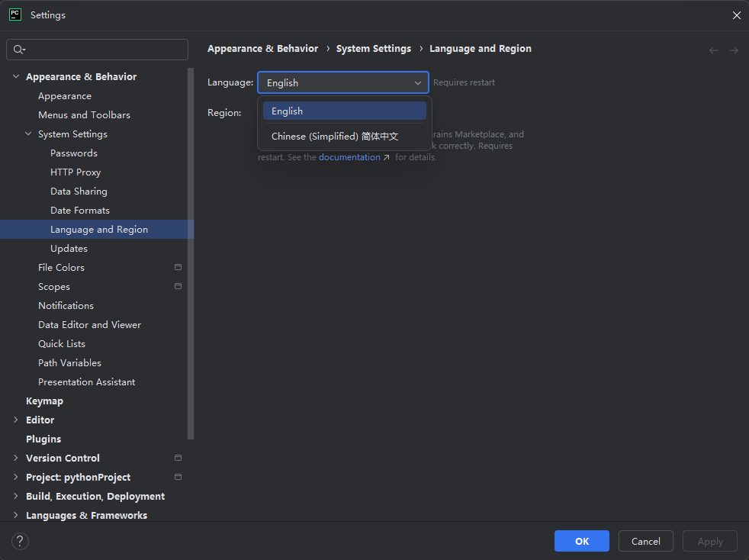Open Data Sharing settings
This screenshot has height=560, width=749.
point(79,191)
